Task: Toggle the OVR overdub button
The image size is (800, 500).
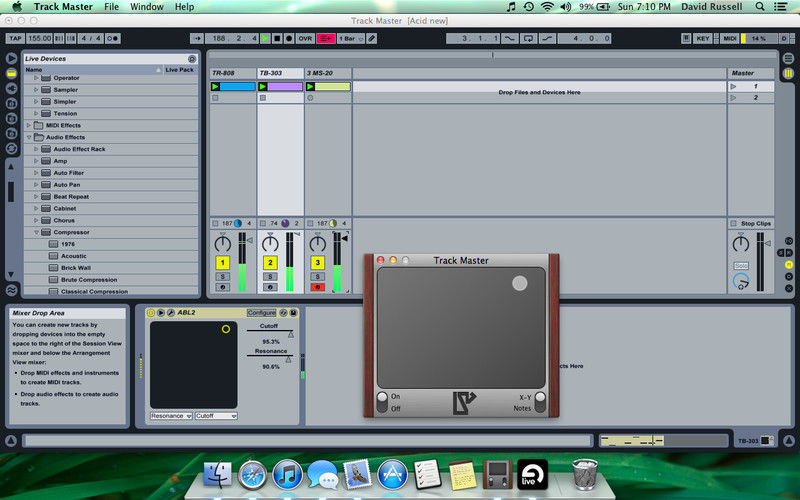Action: (305, 38)
